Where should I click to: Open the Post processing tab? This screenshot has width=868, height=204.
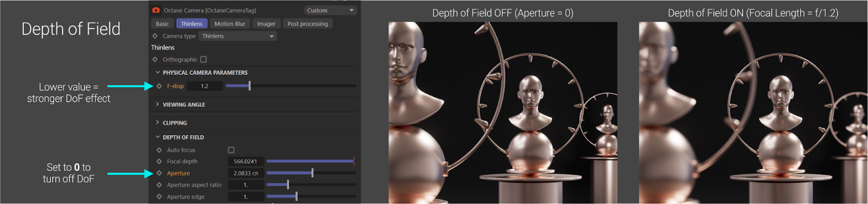tap(308, 24)
